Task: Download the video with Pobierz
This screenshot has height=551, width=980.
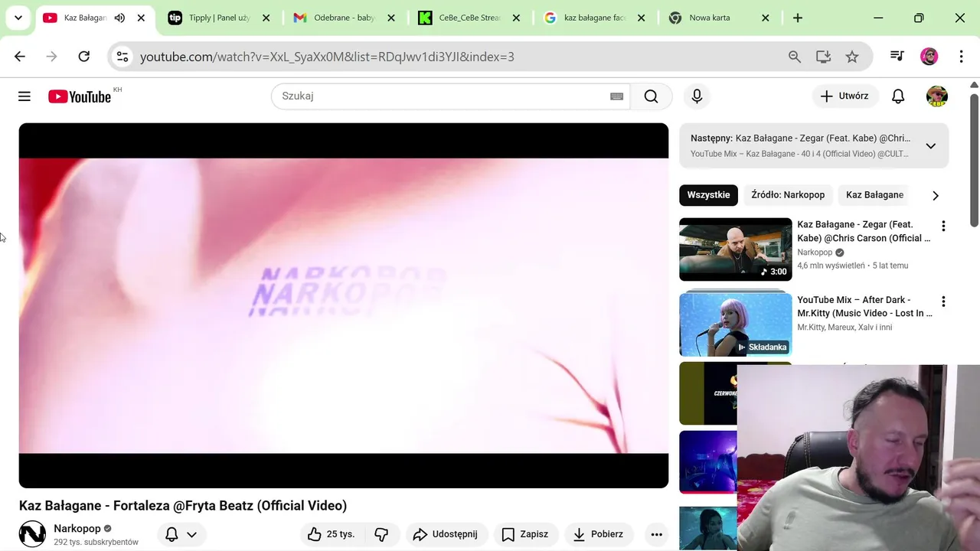Action: [598, 534]
